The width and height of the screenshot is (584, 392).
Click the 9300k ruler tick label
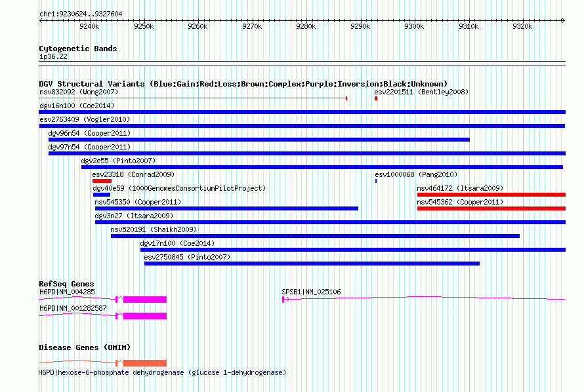pyautogui.click(x=414, y=26)
